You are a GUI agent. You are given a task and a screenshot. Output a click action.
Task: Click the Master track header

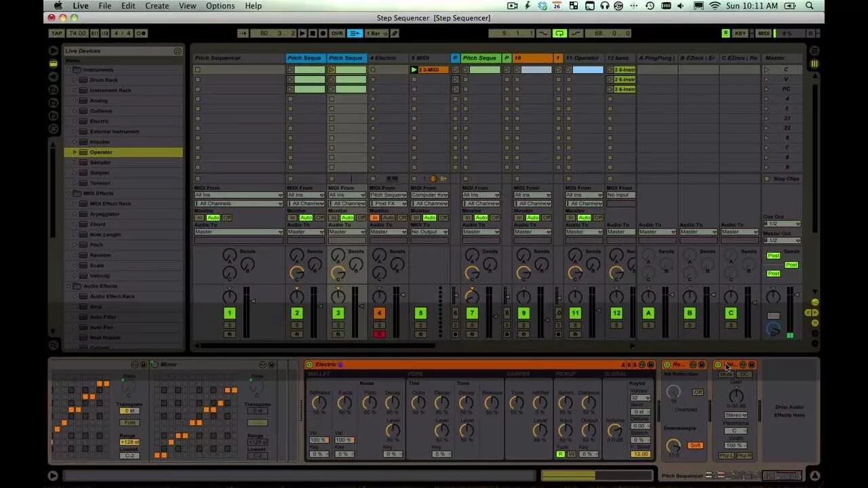click(782, 58)
